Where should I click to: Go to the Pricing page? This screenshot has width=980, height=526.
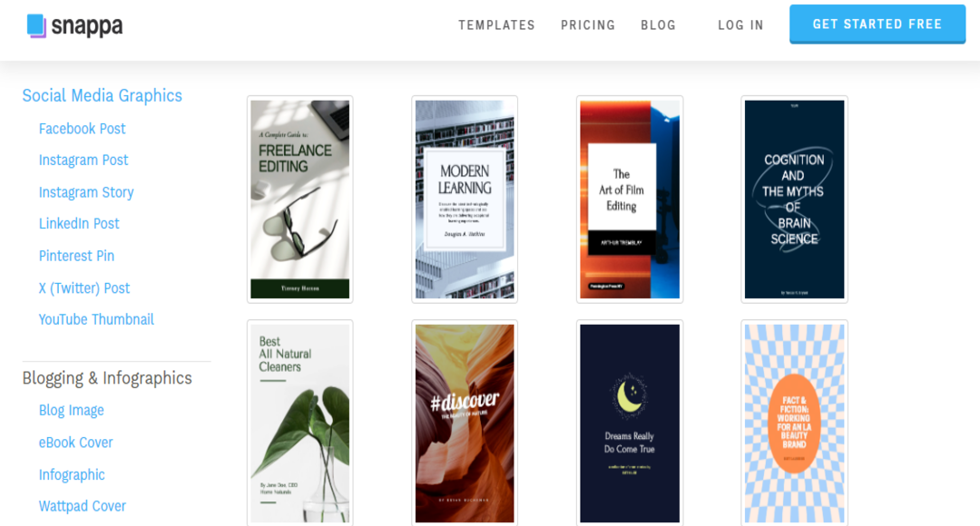[588, 25]
